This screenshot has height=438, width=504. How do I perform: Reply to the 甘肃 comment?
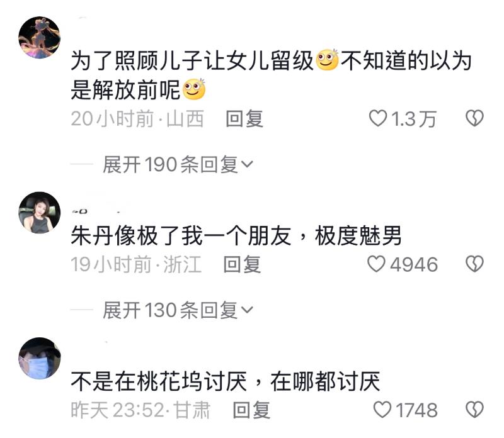click(251, 410)
